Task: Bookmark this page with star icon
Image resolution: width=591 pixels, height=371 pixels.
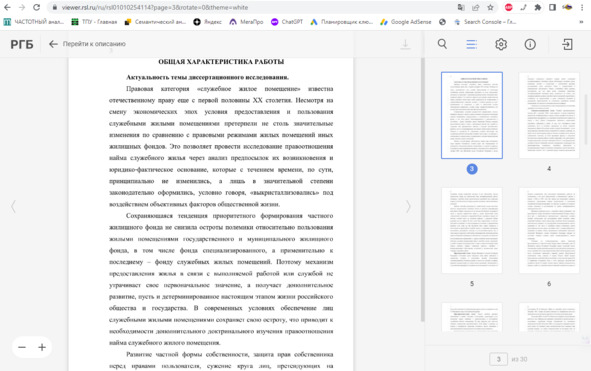Action: [x=490, y=7]
